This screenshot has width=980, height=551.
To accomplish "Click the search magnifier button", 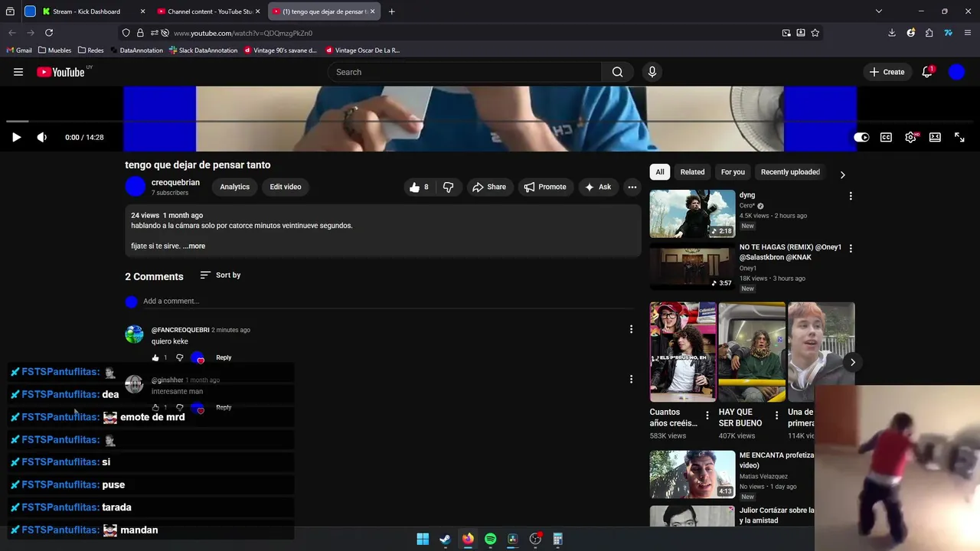I will coord(617,72).
